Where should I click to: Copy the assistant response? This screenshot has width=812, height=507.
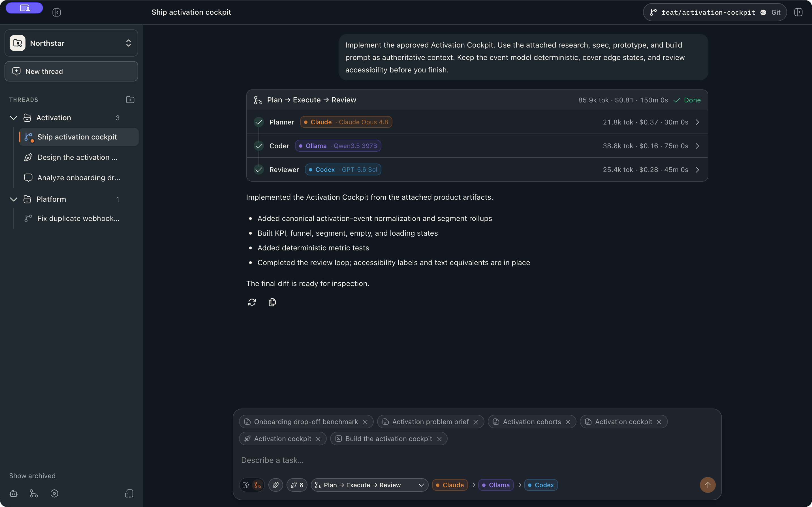272,302
